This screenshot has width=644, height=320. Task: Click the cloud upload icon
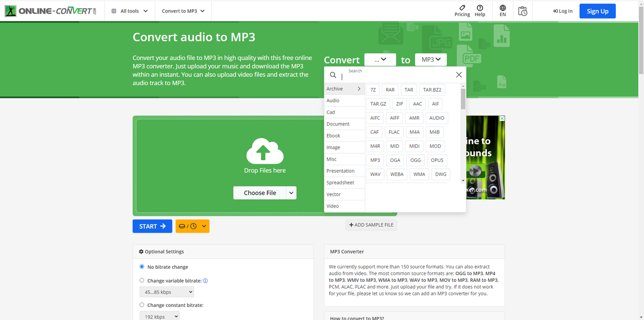(x=265, y=151)
